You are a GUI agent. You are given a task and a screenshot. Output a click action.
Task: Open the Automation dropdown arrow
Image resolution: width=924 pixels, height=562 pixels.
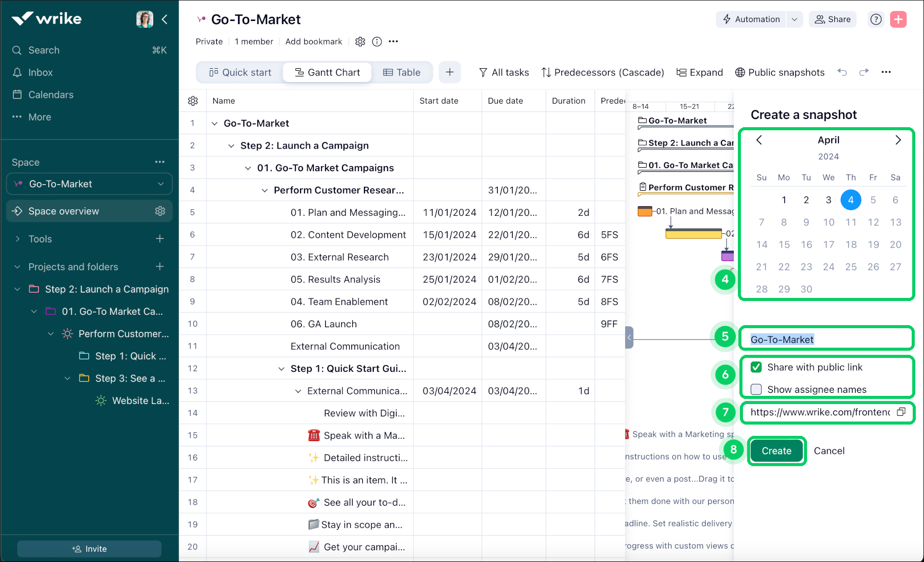pos(794,19)
